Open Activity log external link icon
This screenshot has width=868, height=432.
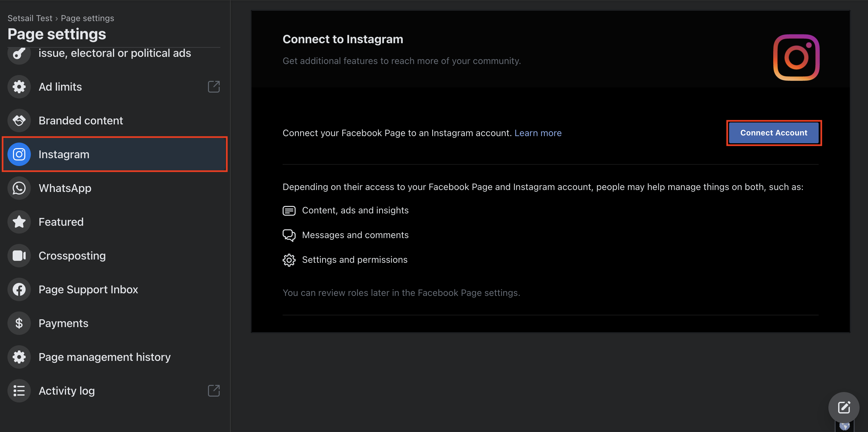214,390
